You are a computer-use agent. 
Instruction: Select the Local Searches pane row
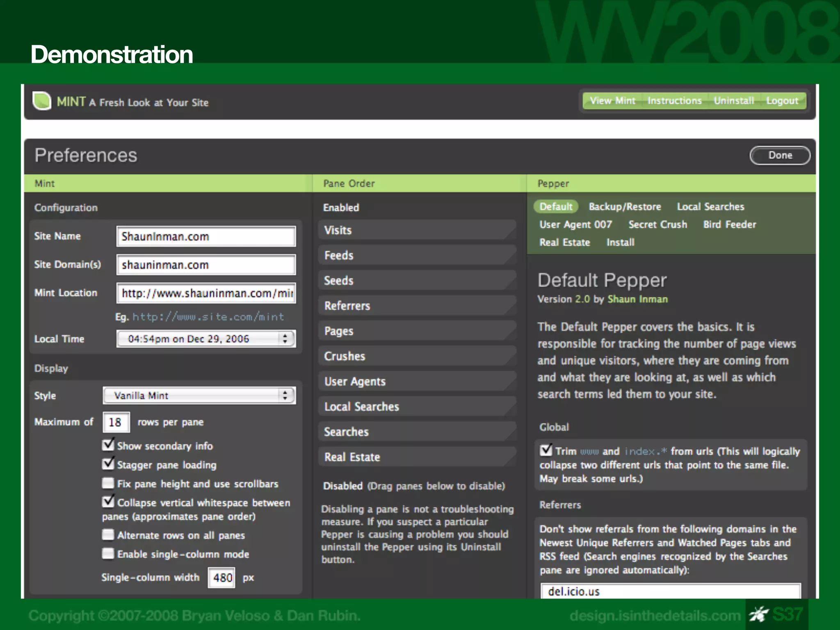coord(417,406)
